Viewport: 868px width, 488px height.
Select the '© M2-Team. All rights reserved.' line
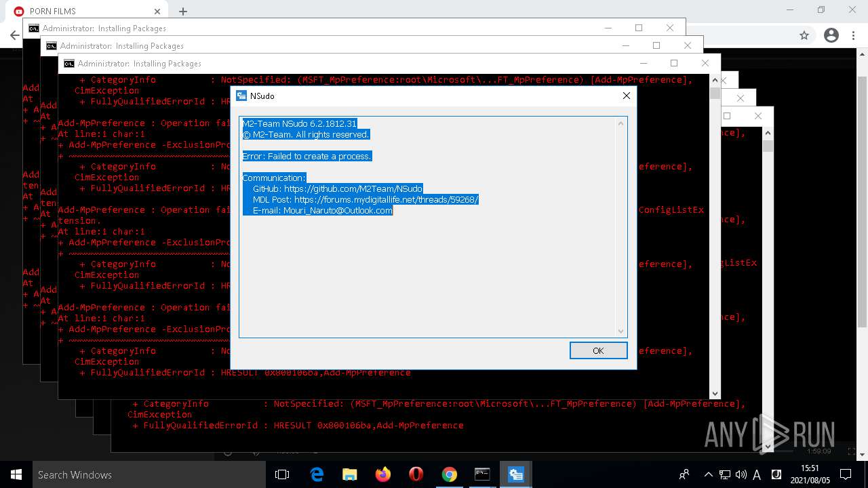[x=306, y=135]
